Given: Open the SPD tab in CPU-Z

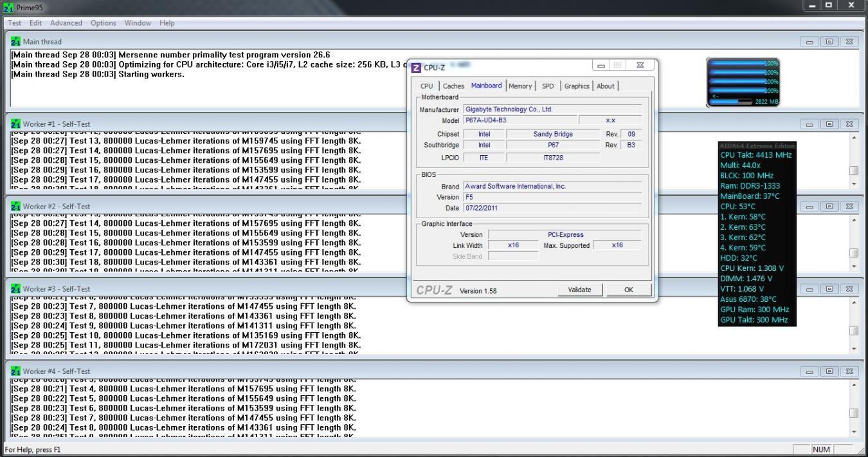Looking at the screenshot, I should coord(548,86).
